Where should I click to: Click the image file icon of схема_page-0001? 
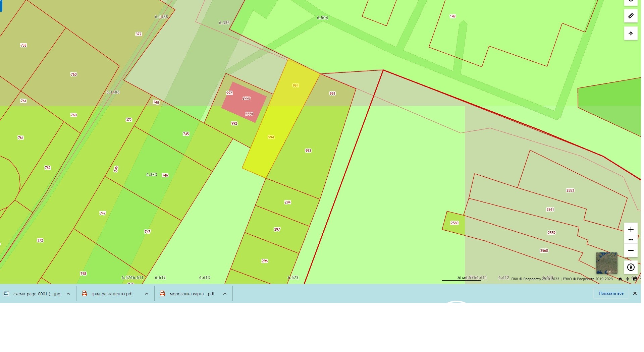tap(6, 294)
